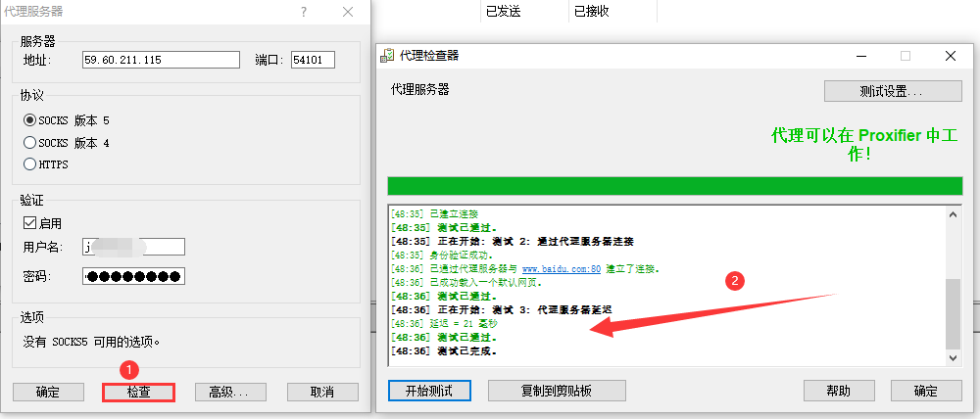Click the username input field
This screenshot has height=419, width=980.
(133, 247)
